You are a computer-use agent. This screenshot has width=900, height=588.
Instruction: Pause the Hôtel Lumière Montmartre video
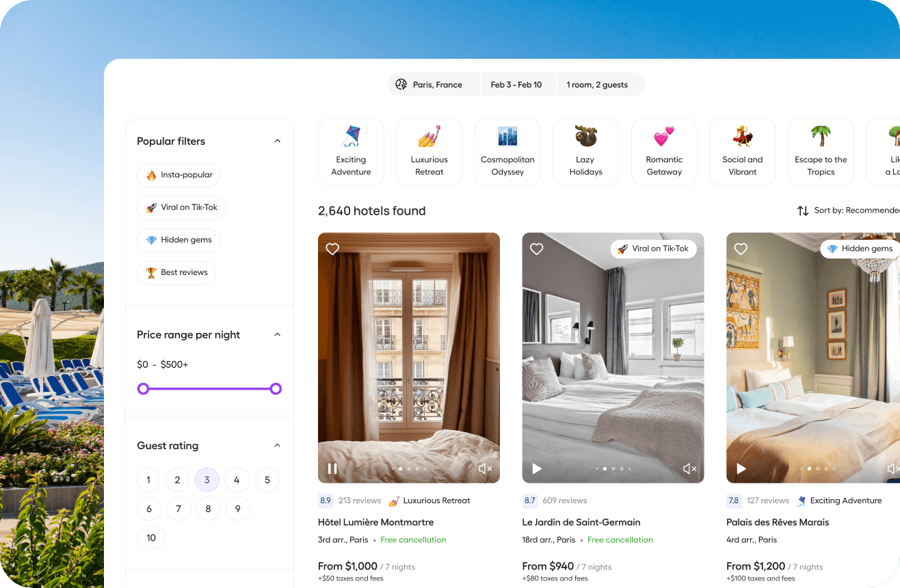tap(332, 468)
